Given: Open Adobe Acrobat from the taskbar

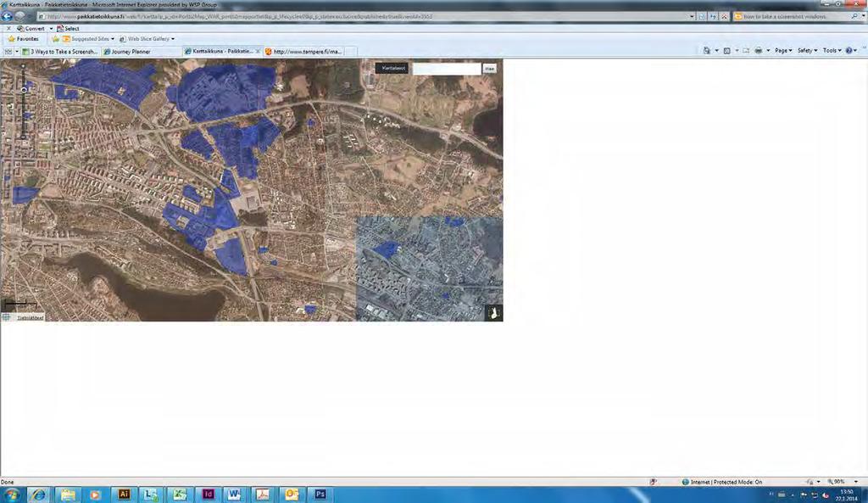Looking at the screenshot, I should 263,495.
